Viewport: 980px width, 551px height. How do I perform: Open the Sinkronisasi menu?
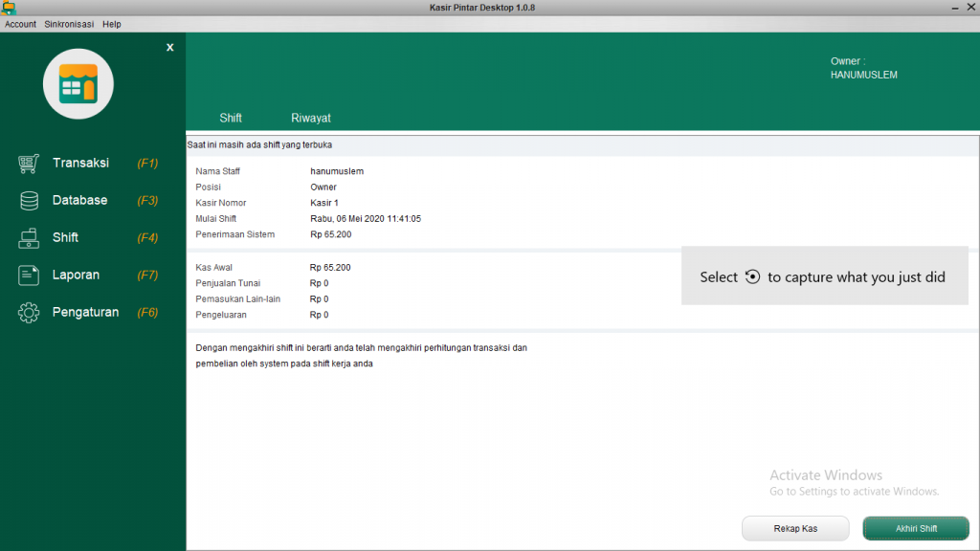(69, 24)
